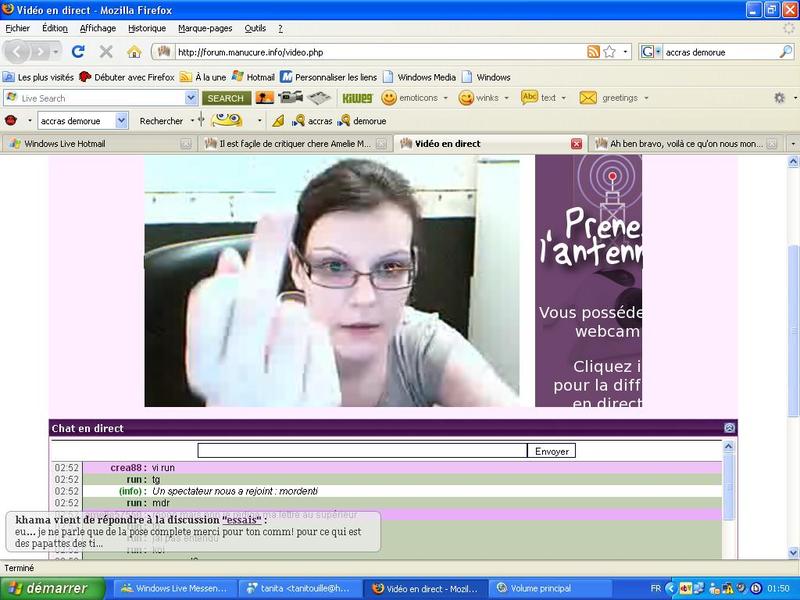Click the green SEARCH button
800x600 pixels.
pyautogui.click(x=226, y=98)
